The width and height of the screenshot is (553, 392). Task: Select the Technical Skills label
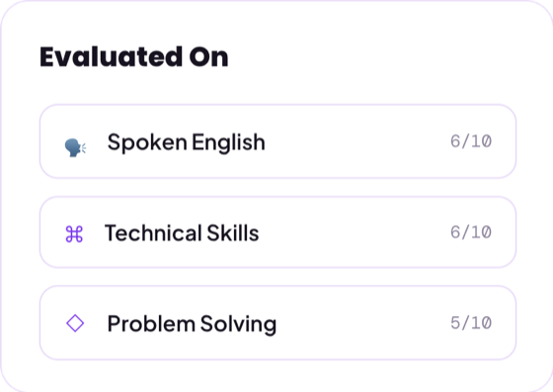point(182,233)
